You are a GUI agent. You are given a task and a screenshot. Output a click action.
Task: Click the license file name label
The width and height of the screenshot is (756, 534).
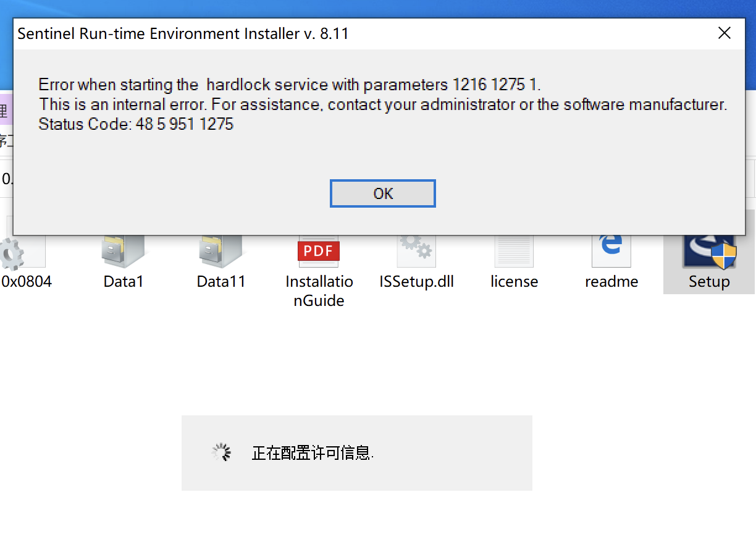tap(514, 282)
